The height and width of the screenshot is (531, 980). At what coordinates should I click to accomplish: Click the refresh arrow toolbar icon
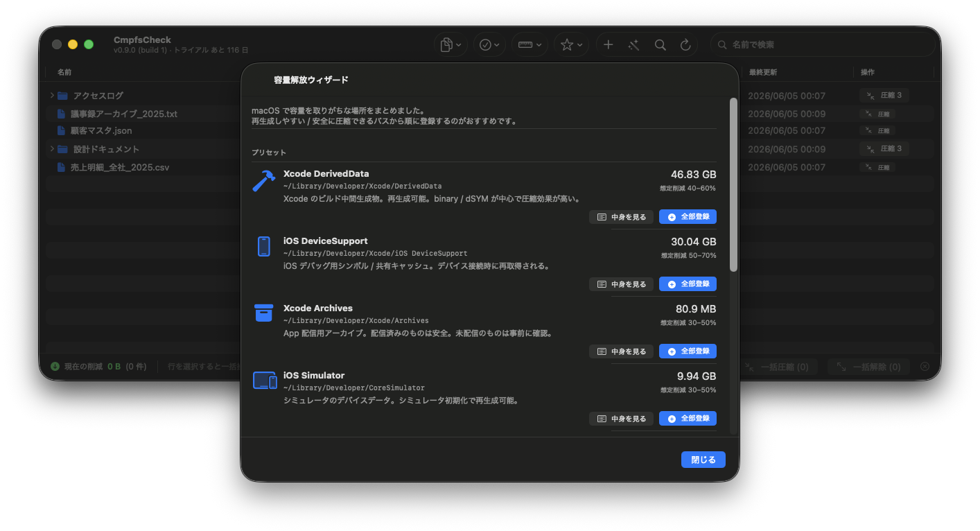point(685,44)
